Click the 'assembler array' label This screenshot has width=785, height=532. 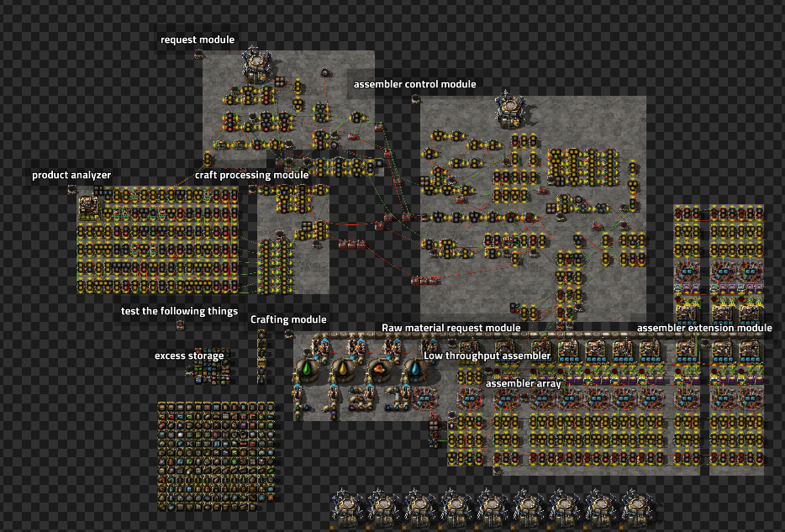click(523, 383)
